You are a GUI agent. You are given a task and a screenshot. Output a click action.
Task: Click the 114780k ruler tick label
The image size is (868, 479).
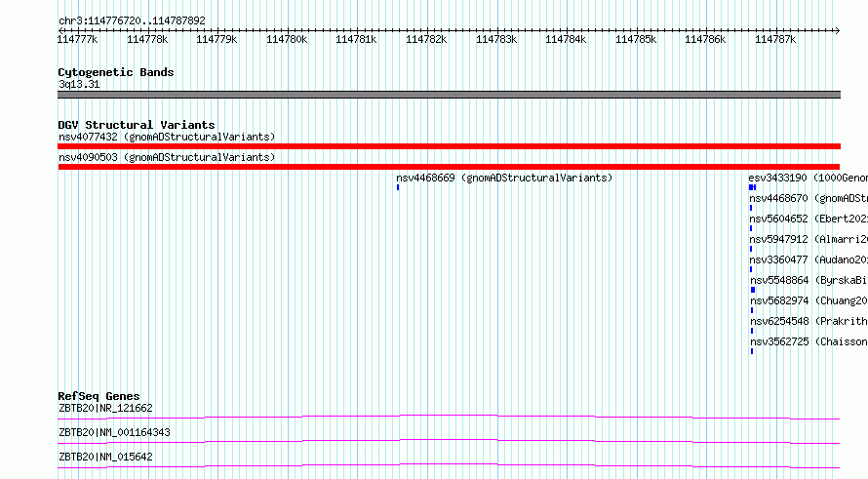point(287,39)
